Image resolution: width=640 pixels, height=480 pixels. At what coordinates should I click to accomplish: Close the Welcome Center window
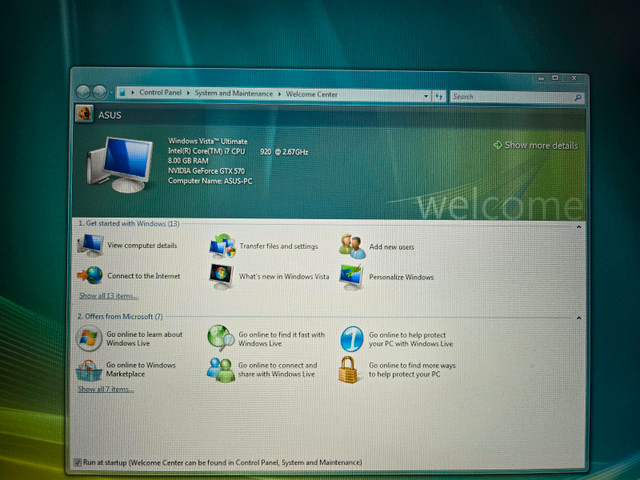point(574,78)
